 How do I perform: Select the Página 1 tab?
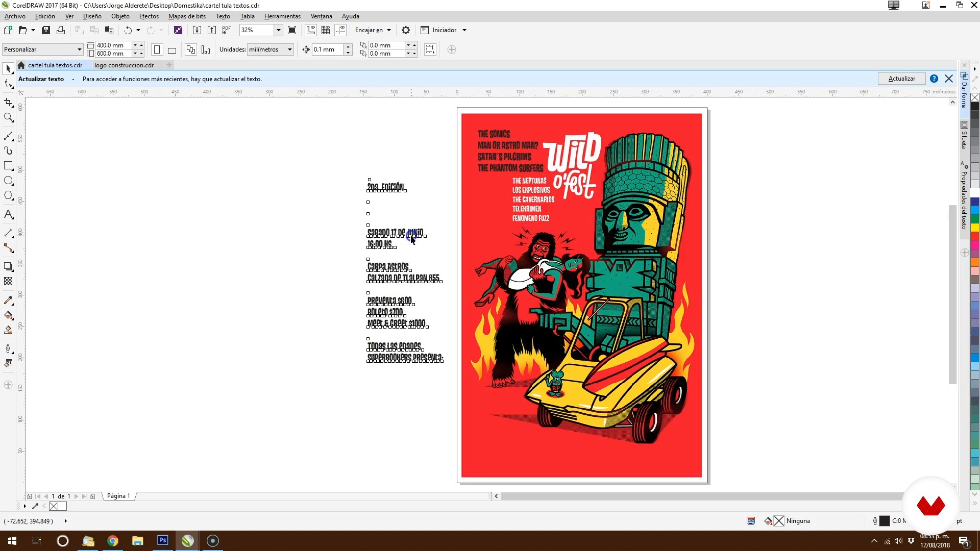click(x=118, y=496)
